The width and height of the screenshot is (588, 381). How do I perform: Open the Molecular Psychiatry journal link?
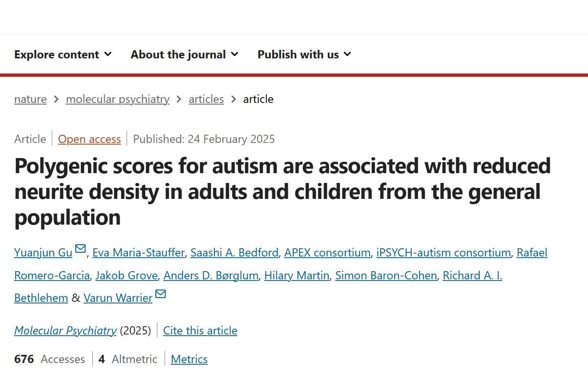click(65, 330)
